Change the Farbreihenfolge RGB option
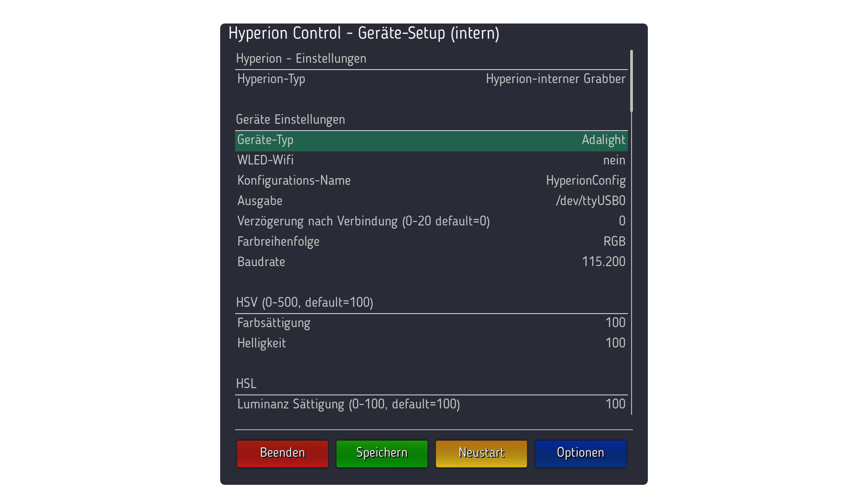Viewport: 868px width, 488px height. pos(431,242)
